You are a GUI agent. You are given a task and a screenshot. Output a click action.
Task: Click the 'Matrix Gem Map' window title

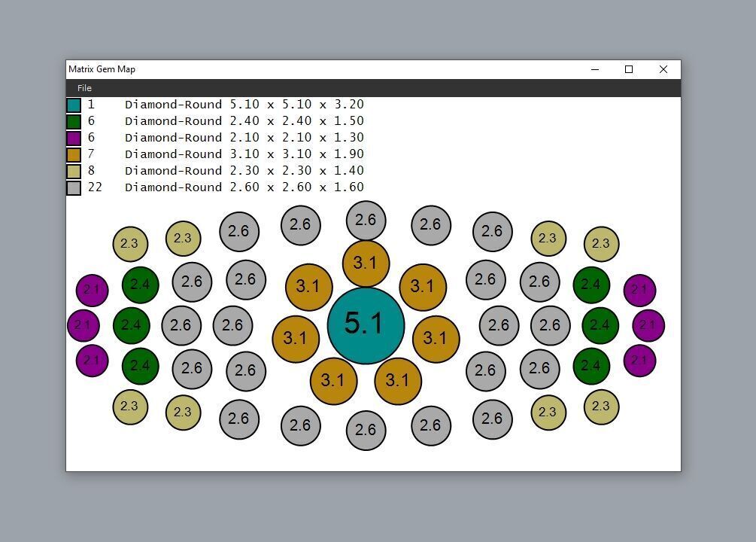click(x=102, y=69)
